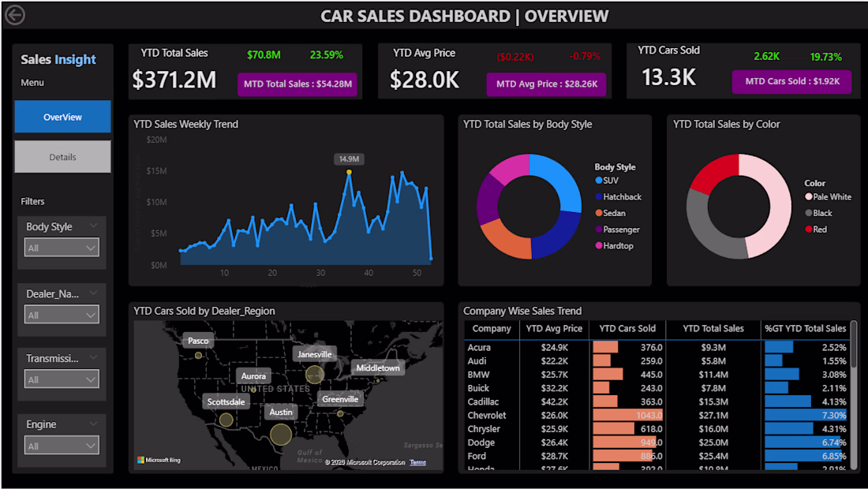Click the Microsoft Bing logo on map
This screenshot has width=868, height=489.
159,460
